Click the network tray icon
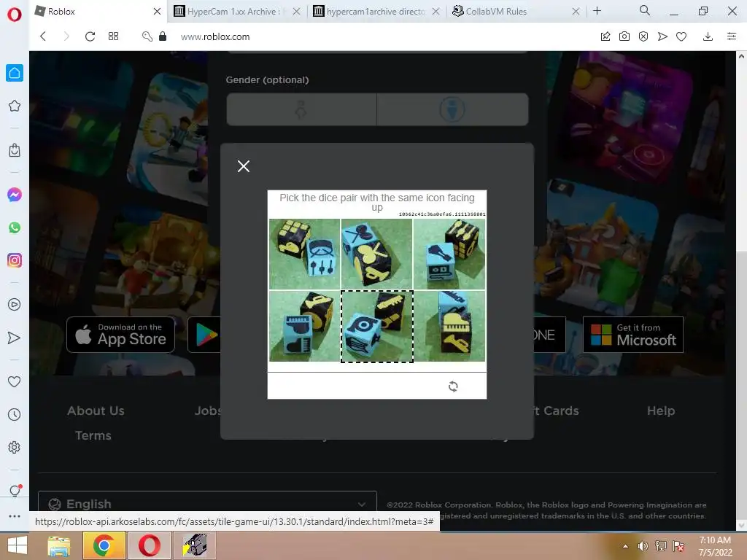The height and width of the screenshot is (560, 747). coord(661,546)
